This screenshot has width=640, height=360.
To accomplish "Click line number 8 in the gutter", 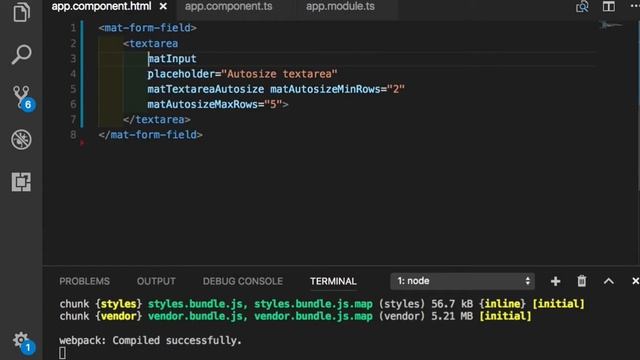I will 73,135.
